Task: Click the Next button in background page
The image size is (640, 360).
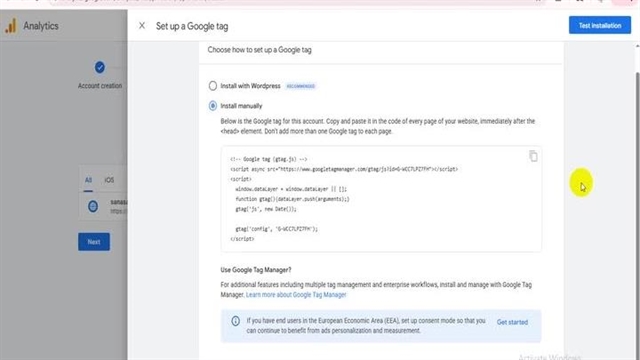Action: [94, 242]
